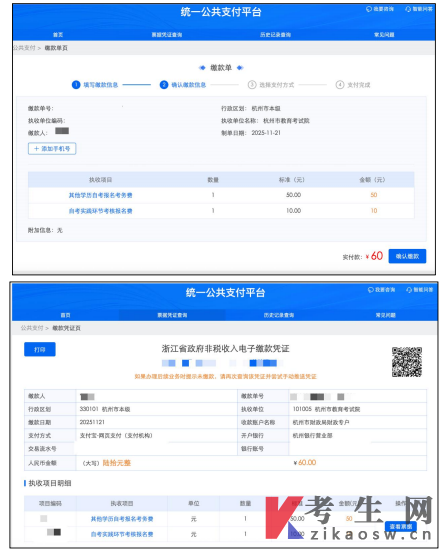Click the 330101 杭州市本级 cell on voucher

[105, 409]
